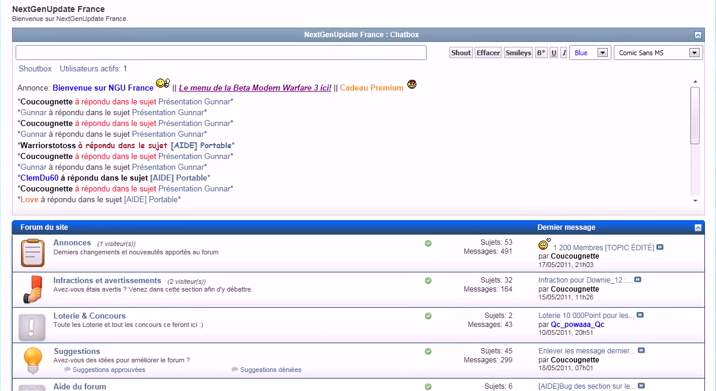Open the Suggestions forum
Viewport: 716px width, 391px height.
tap(77, 351)
